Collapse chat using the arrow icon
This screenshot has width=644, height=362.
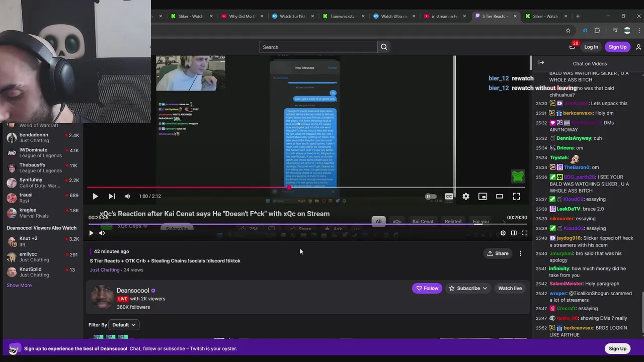541,62
